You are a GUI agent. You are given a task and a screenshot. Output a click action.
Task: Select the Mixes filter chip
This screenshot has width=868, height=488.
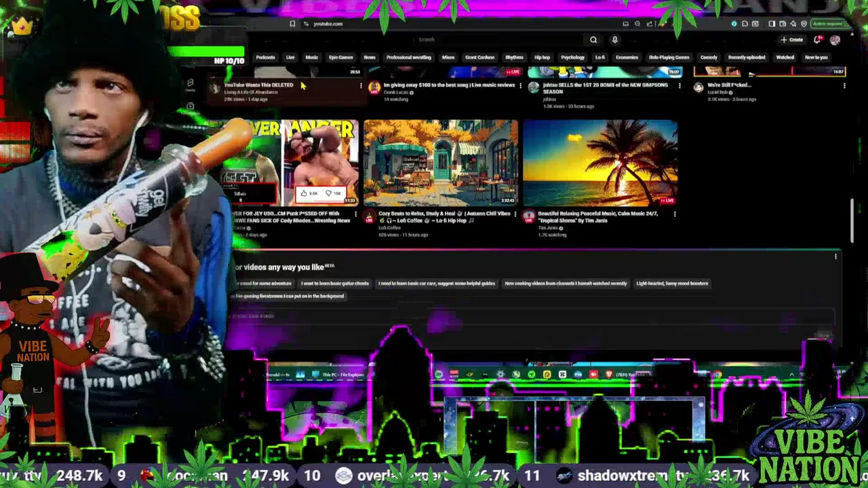pyautogui.click(x=448, y=58)
